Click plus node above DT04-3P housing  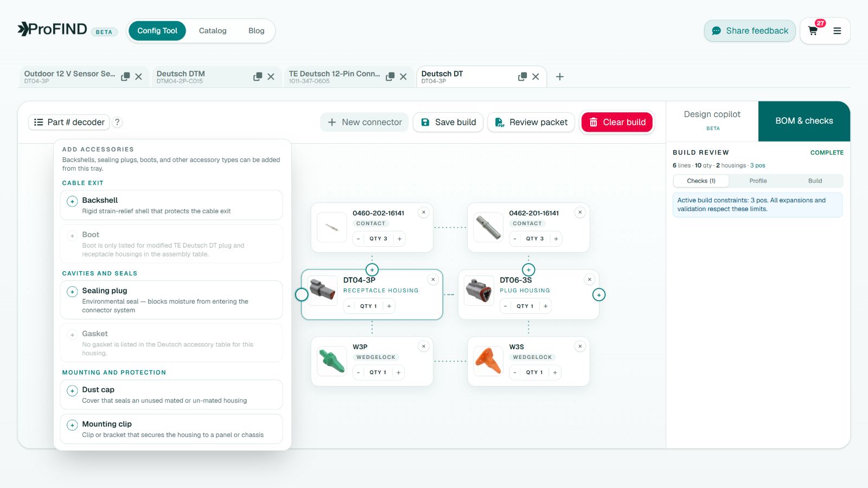click(372, 269)
